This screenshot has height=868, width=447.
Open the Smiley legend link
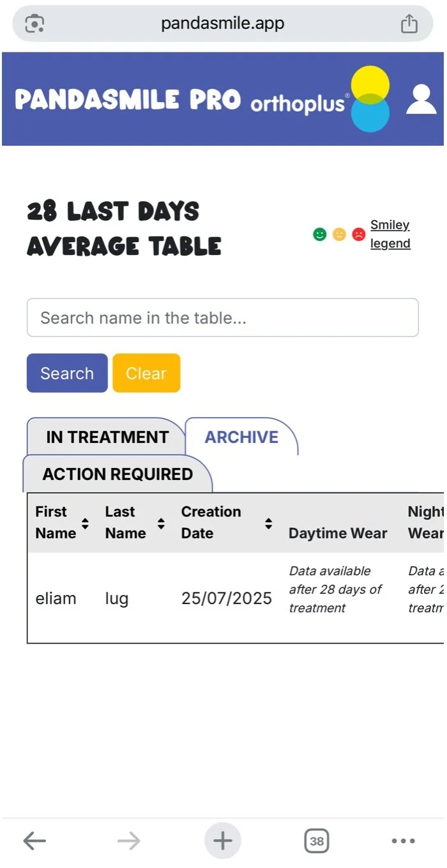(390, 234)
